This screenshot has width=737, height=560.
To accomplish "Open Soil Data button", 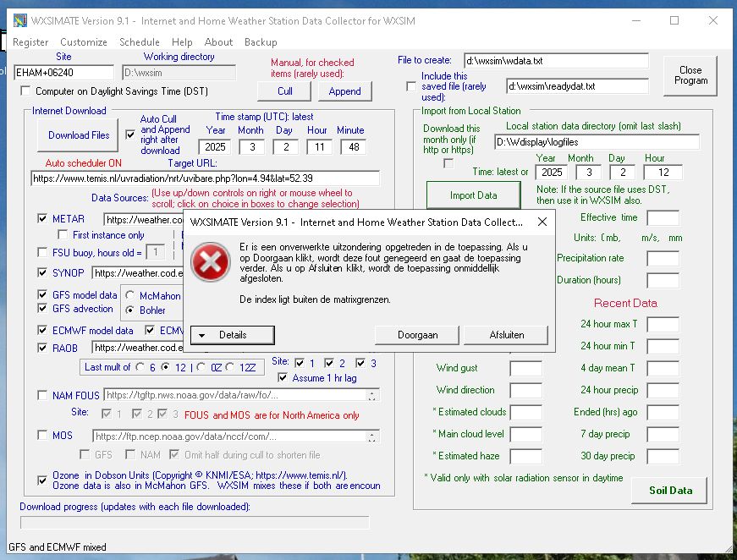I will (670, 491).
